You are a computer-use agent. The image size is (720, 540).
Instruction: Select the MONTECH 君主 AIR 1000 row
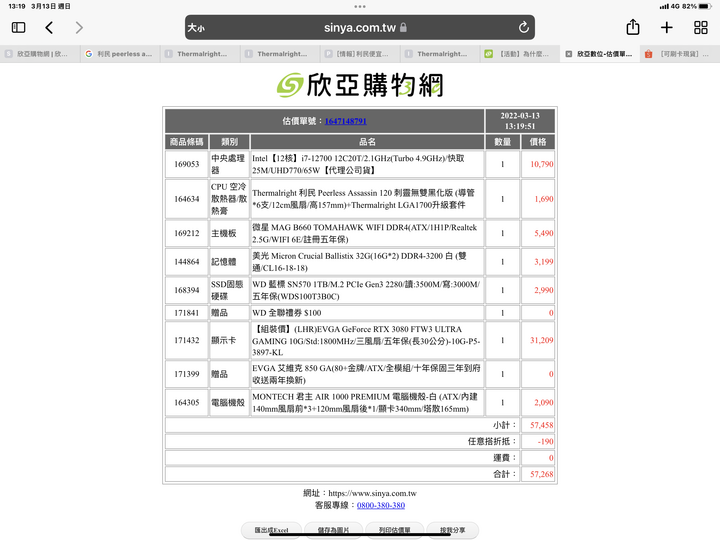(x=360, y=402)
